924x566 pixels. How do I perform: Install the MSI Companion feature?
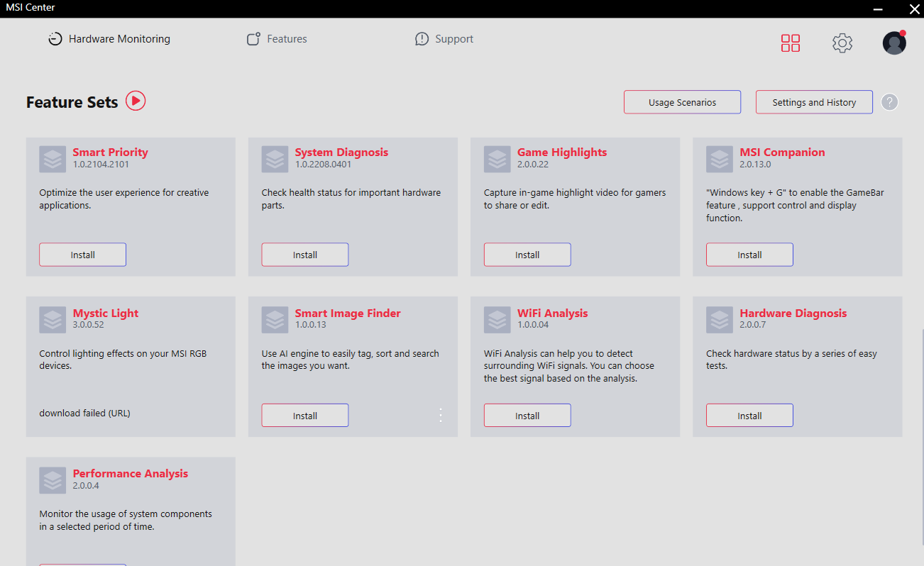tap(749, 255)
